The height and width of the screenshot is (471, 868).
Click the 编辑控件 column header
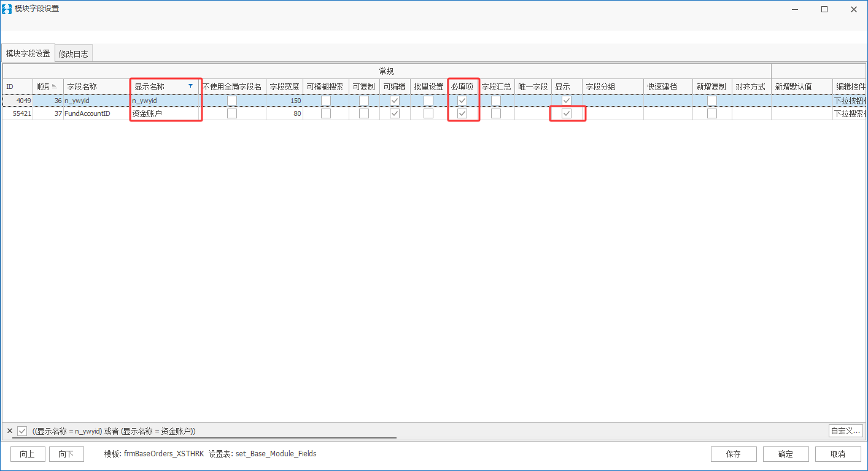coord(849,86)
